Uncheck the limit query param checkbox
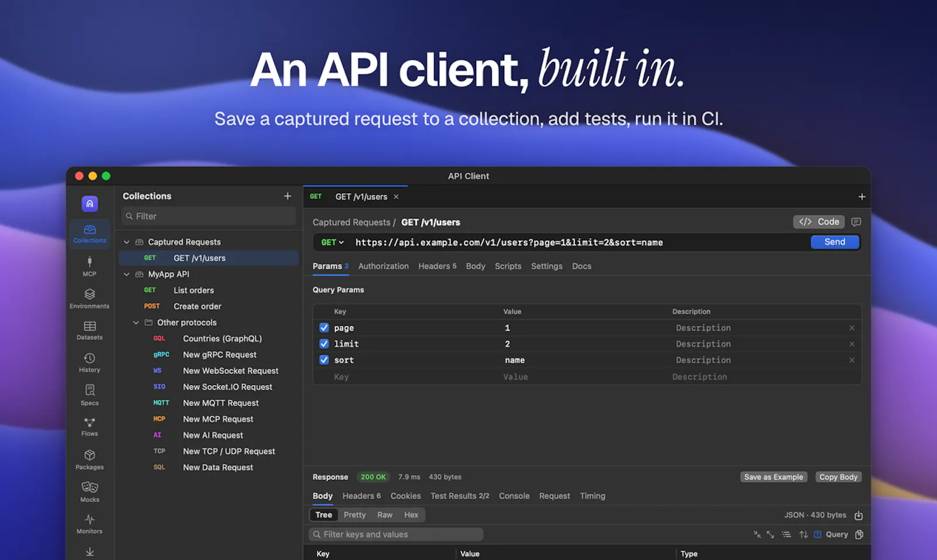937x560 pixels. (324, 343)
